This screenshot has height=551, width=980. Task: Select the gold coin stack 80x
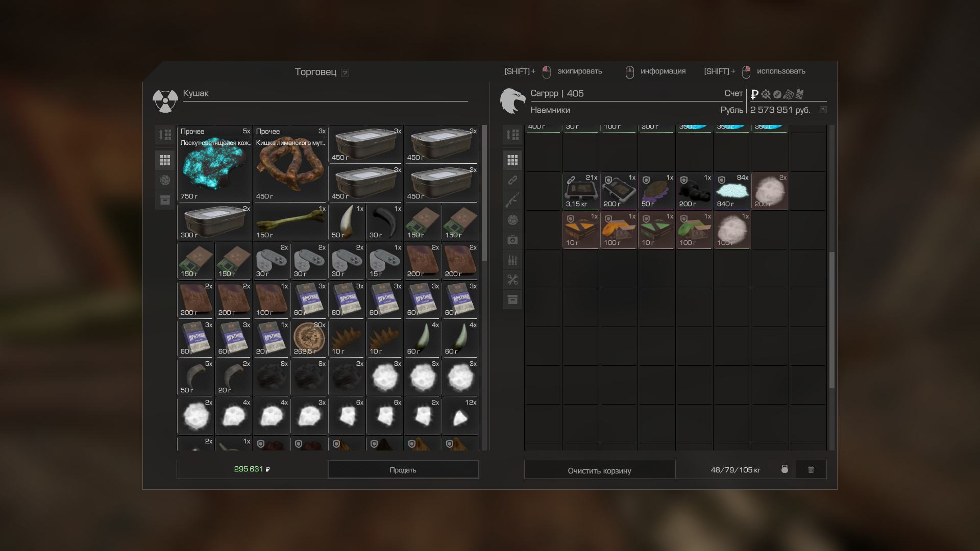(309, 338)
